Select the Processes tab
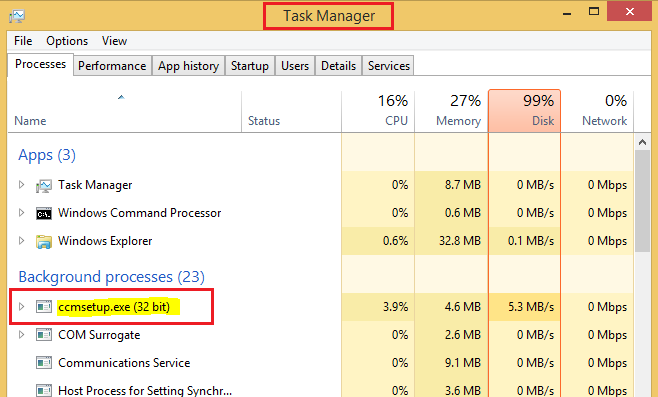The image size is (658, 397). [x=40, y=64]
